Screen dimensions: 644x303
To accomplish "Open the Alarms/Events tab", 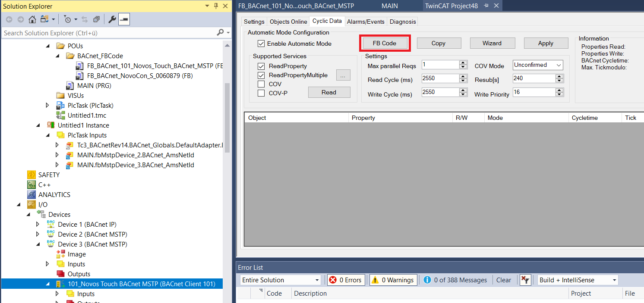I will 366,22.
